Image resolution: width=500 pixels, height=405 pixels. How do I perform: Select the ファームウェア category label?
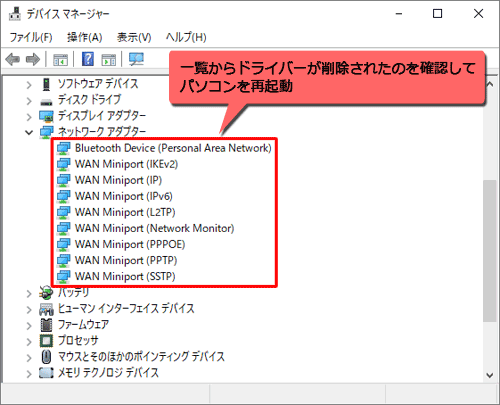point(83,324)
